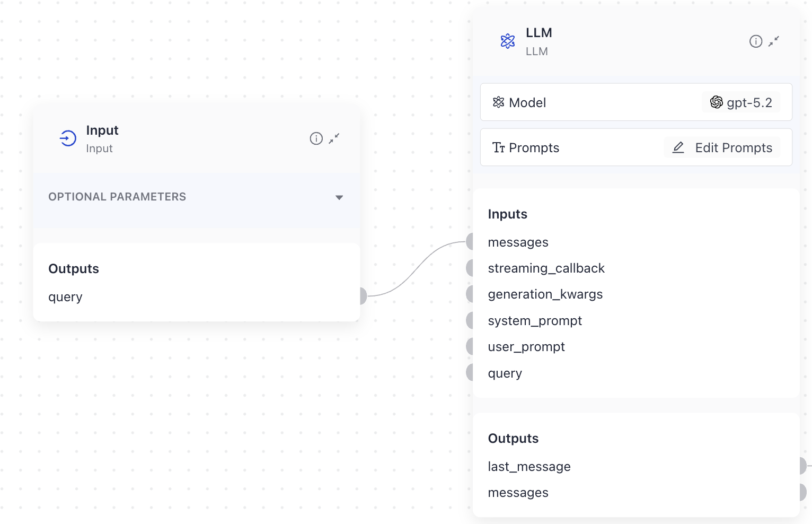Viewport: 812px width, 524px height.
Task: Click the OpenAI logo next to gpt-5.2
Action: click(x=717, y=102)
